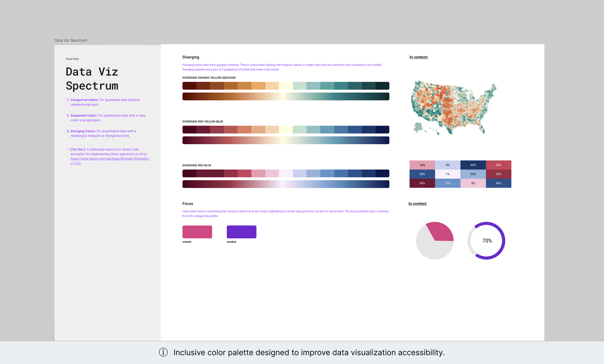Select the bottom-row pink '5%' heatmap cell
This screenshot has height=364, width=604.
point(473,183)
